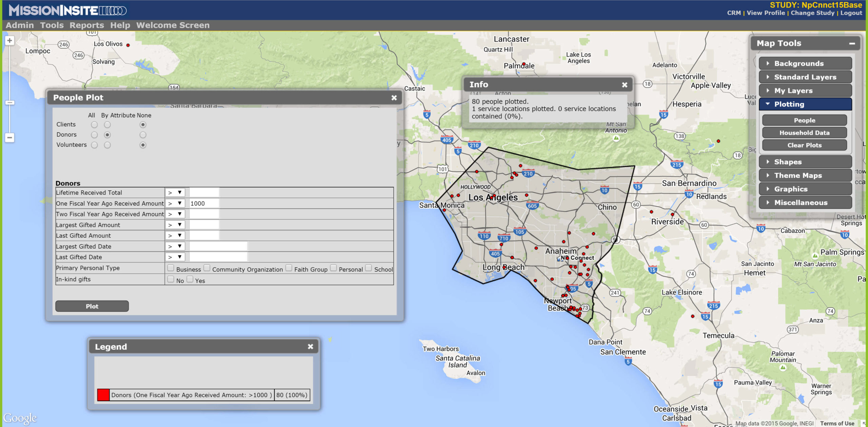Open the Reports menu

[87, 25]
